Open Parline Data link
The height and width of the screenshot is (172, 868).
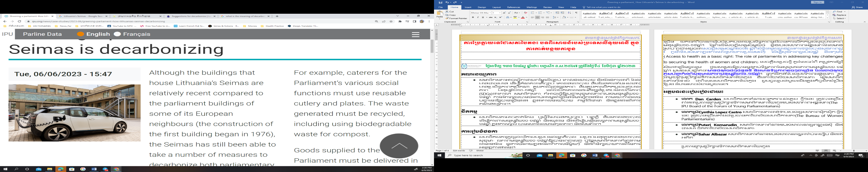[42, 34]
